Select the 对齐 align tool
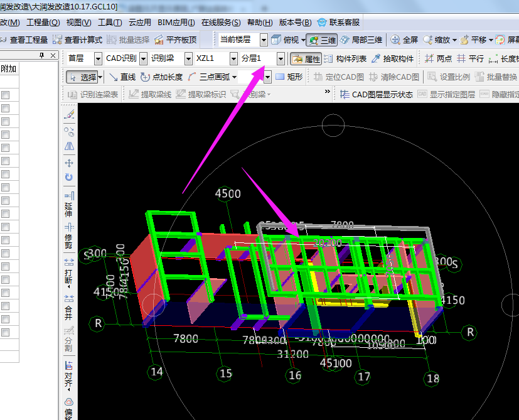519x420 pixels. click(x=69, y=374)
